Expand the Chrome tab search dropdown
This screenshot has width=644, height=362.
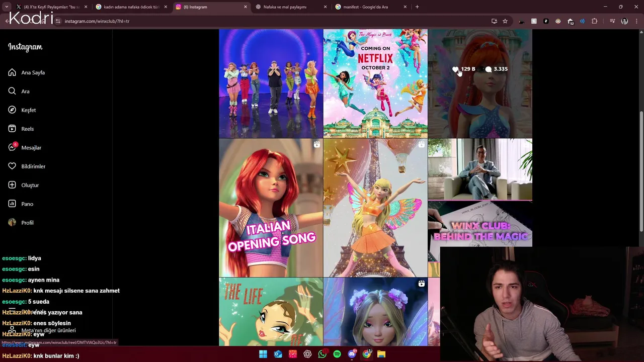(x=7, y=7)
